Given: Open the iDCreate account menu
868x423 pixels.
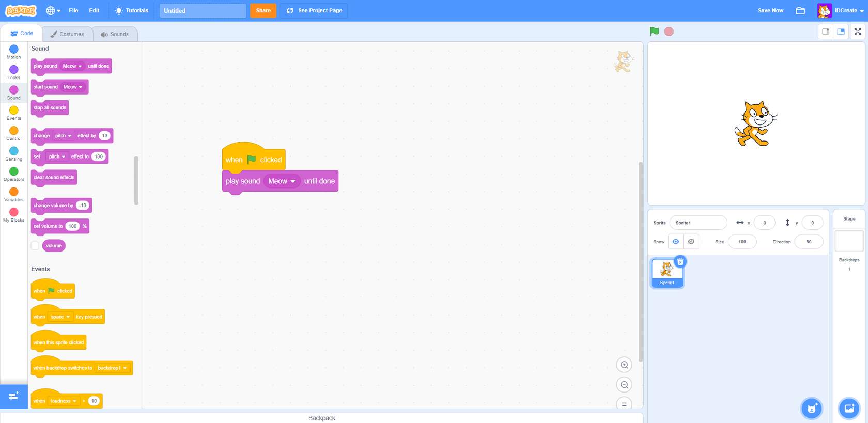Looking at the screenshot, I should (840, 10).
